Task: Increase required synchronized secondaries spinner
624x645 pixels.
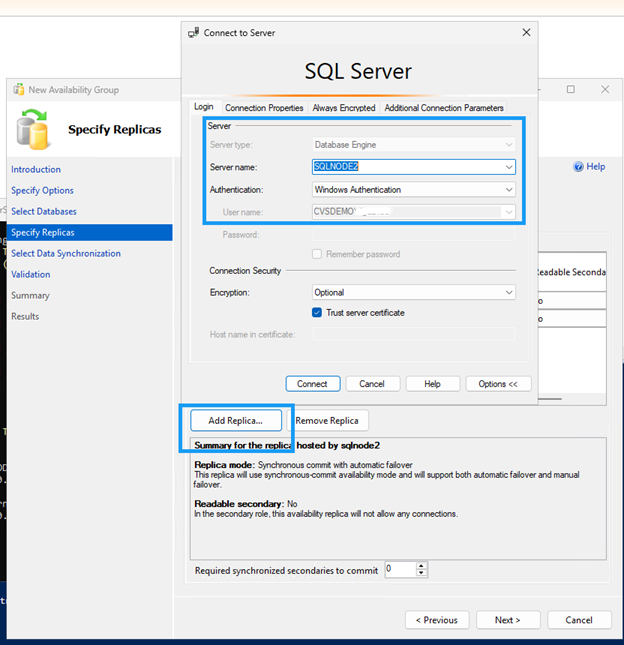Action: pyautogui.click(x=421, y=566)
